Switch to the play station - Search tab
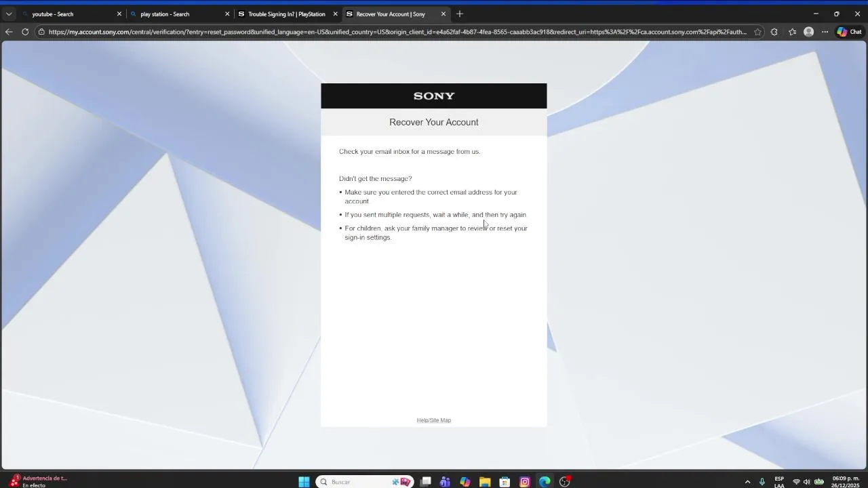Image resolution: width=868 pixels, height=488 pixels. click(180, 14)
